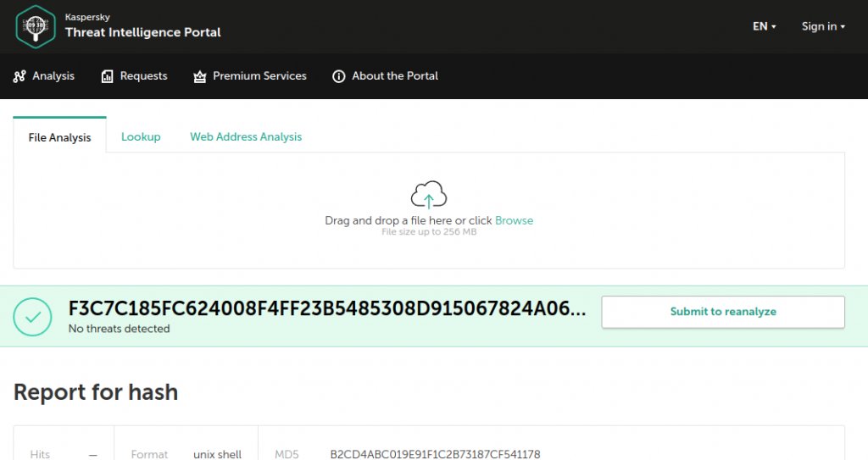The height and width of the screenshot is (460, 868).
Task: Open the EN language dropdown
Action: click(764, 26)
